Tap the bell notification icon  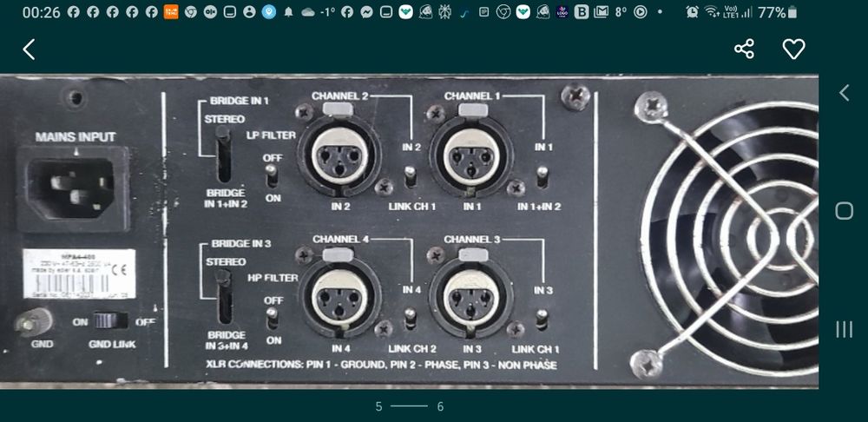[x=288, y=12]
